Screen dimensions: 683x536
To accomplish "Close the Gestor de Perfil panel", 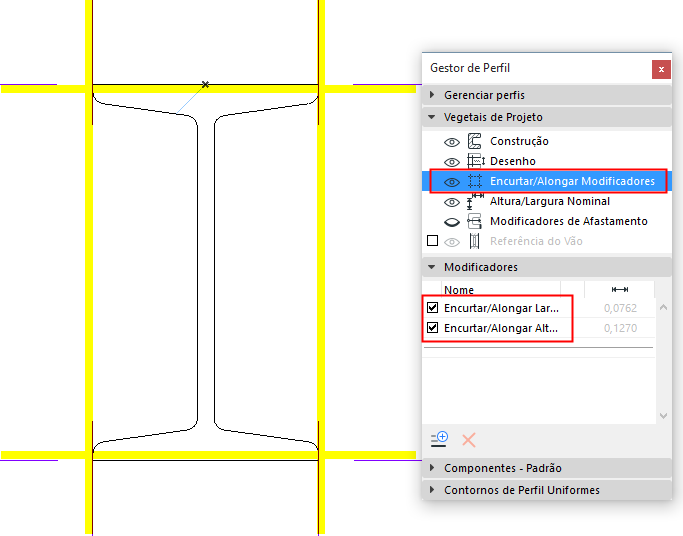I will (x=661, y=70).
